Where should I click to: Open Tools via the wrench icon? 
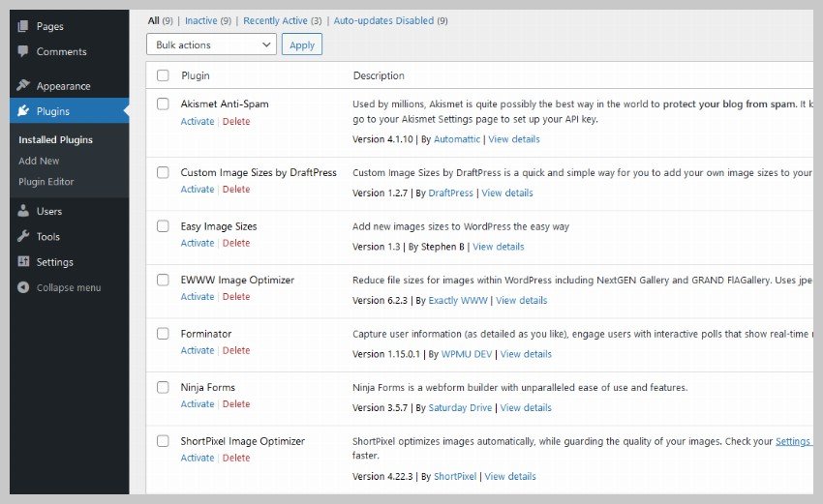click(x=23, y=236)
